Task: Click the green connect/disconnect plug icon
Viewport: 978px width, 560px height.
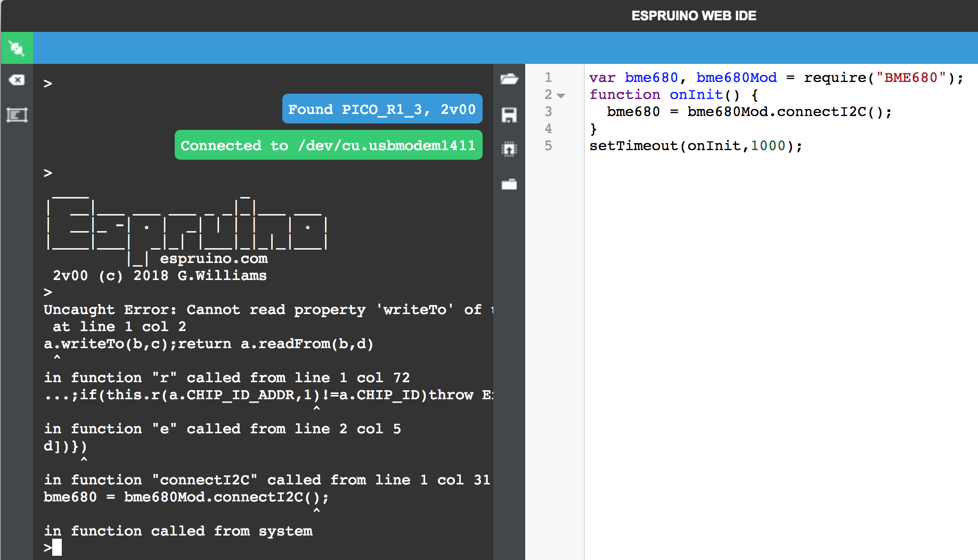Action: coord(17,48)
